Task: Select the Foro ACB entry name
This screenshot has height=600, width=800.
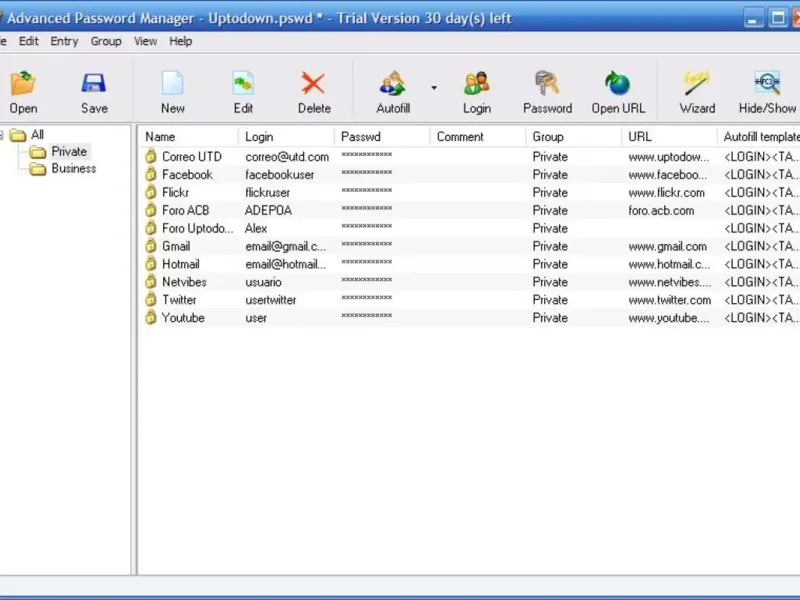Action: [x=186, y=210]
